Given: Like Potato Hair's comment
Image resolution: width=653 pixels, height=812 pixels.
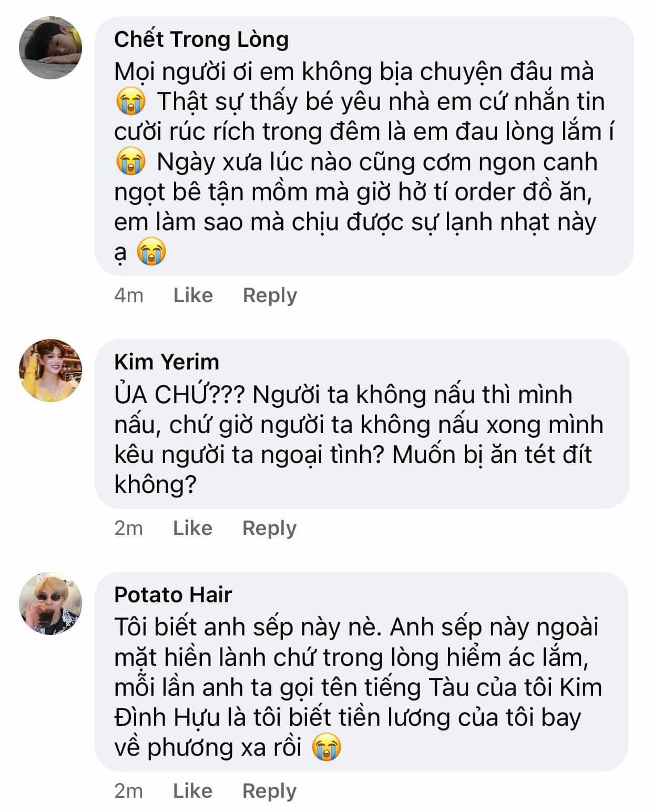Looking at the screenshot, I should [192, 791].
